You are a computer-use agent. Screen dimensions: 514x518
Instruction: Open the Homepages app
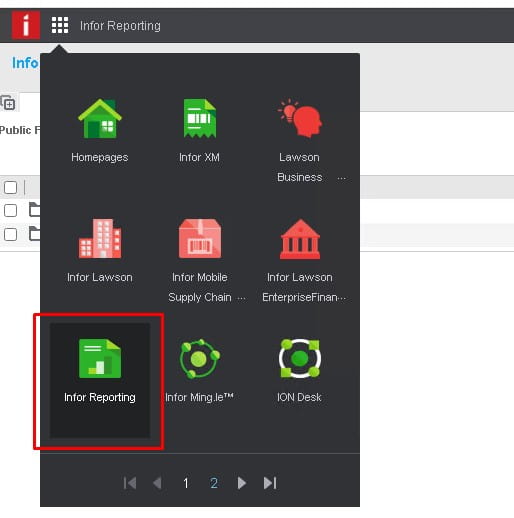(x=100, y=131)
